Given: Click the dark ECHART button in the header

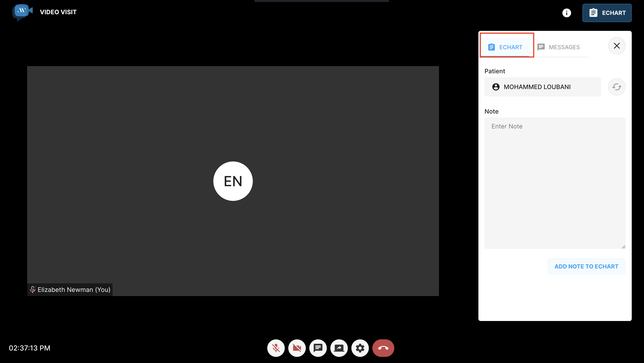Looking at the screenshot, I should [607, 13].
